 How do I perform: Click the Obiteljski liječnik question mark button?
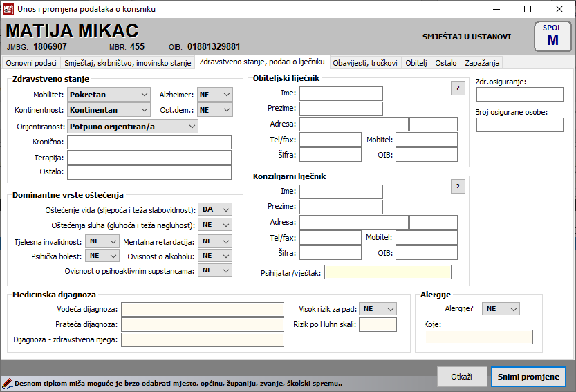(457, 88)
